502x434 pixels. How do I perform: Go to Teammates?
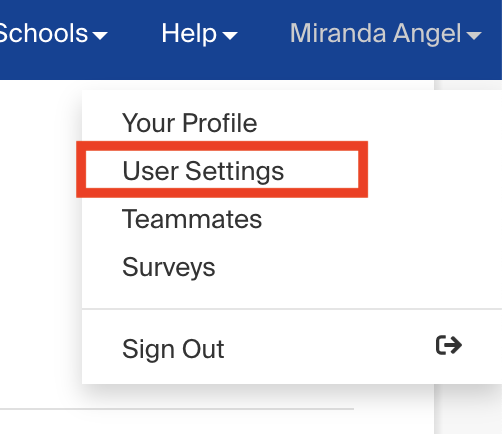click(x=192, y=219)
